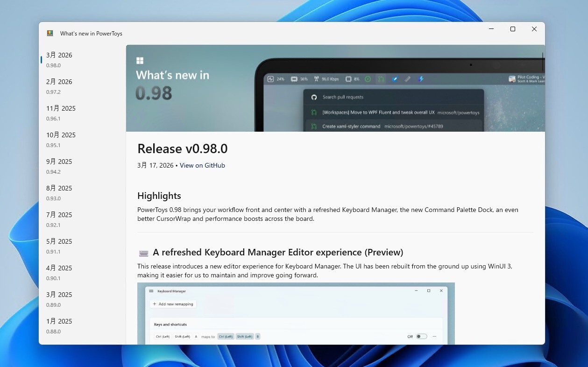Click the date text 3月 17, 2026
Image resolution: width=588 pixels, height=367 pixels.
click(155, 165)
